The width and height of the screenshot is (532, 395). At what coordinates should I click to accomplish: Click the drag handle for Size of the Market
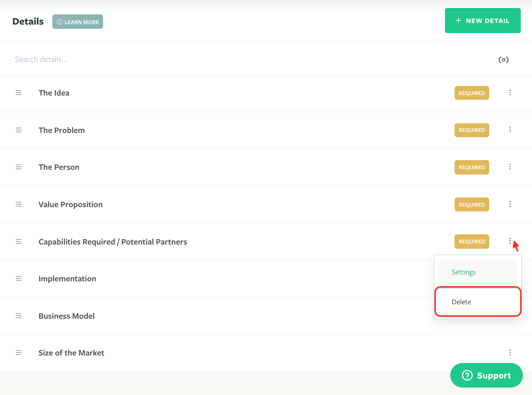18,353
